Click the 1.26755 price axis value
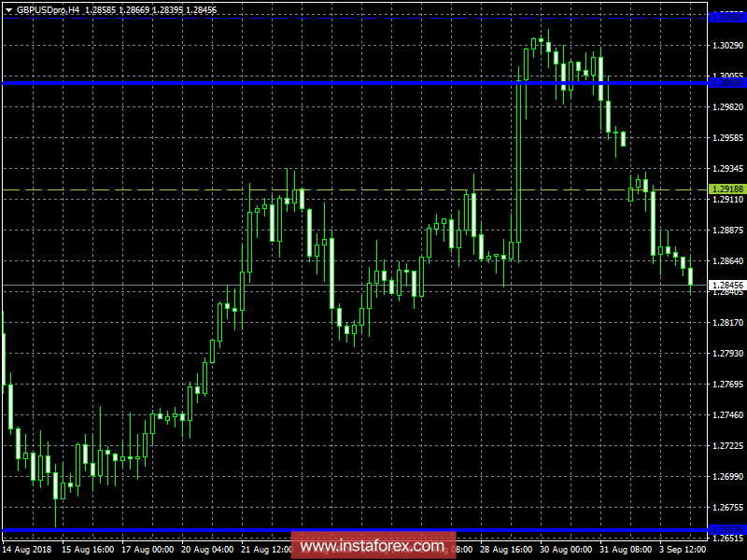 (728, 508)
